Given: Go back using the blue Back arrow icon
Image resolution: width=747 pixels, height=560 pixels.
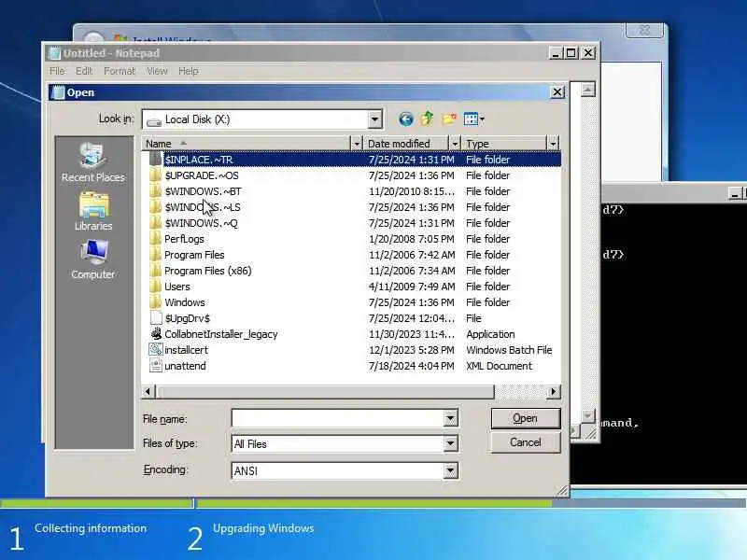Looking at the screenshot, I should (x=406, y=119).
